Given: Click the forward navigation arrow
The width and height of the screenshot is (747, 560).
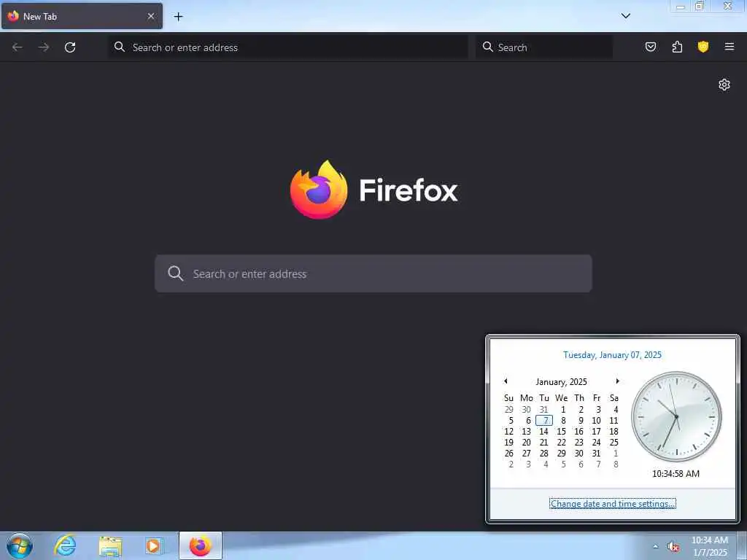Looking at the screenshot, I should (43, 47).
